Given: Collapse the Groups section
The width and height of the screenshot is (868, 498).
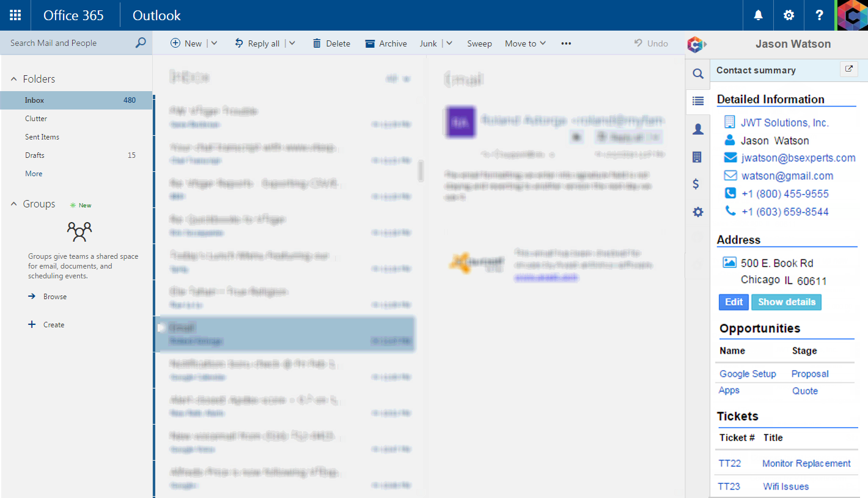Looking at the screenshot, I should point(14,204).
